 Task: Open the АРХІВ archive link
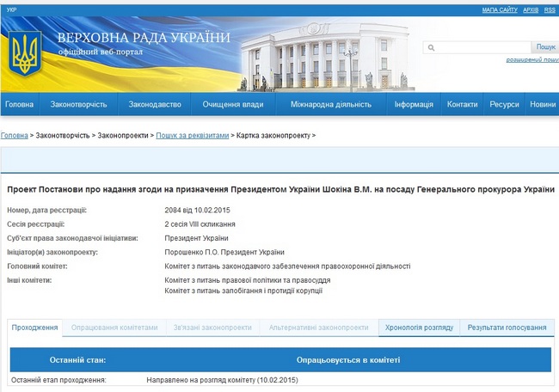pyautogui.click(x=531, y=9)
